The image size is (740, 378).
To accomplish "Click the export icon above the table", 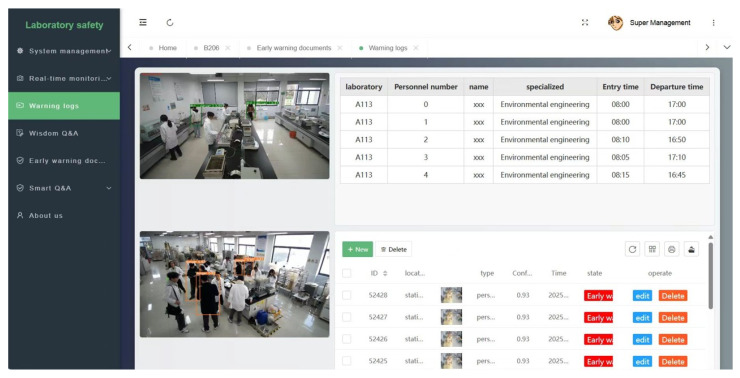I will (x=691, y=249).
